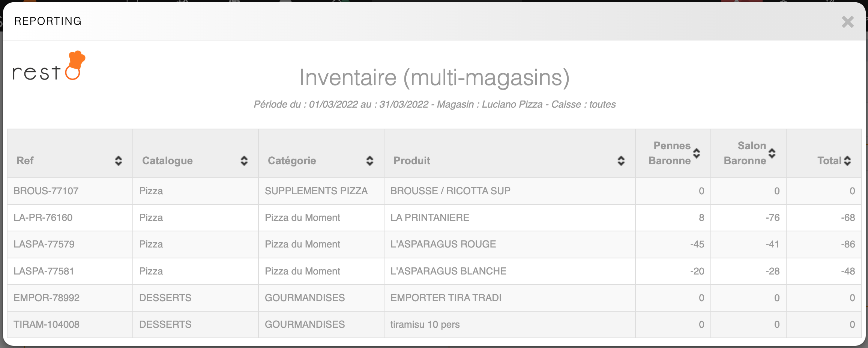Click the Inventaire (multi-magasins) report title

pyautogui.click(x=434, y=78)
